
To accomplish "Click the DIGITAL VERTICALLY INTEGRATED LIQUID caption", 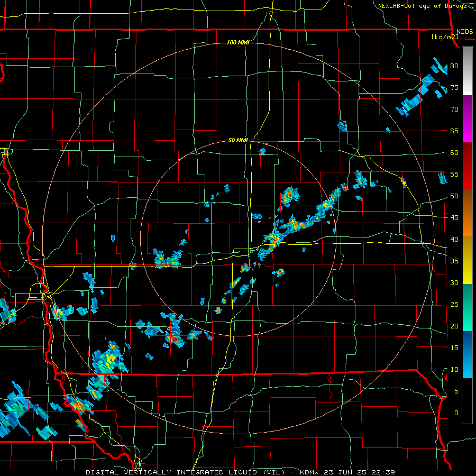I will 186,472.
